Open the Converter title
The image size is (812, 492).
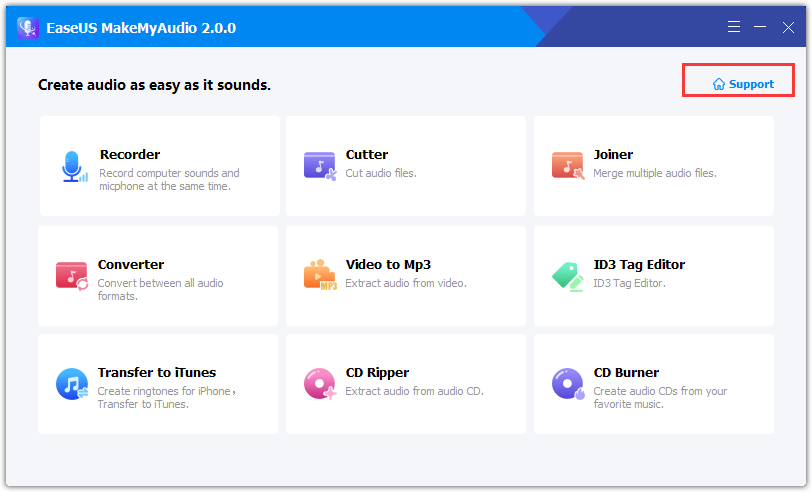(131, 264)
